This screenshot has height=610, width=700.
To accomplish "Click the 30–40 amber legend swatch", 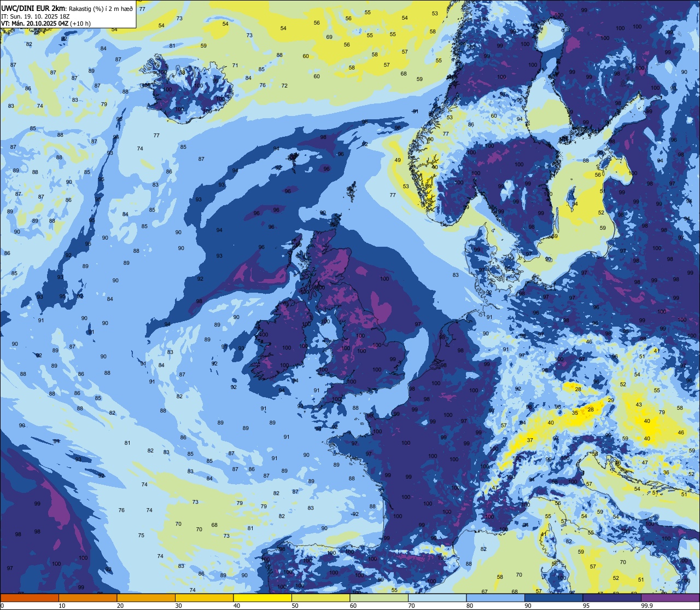I will pos(204,598).
